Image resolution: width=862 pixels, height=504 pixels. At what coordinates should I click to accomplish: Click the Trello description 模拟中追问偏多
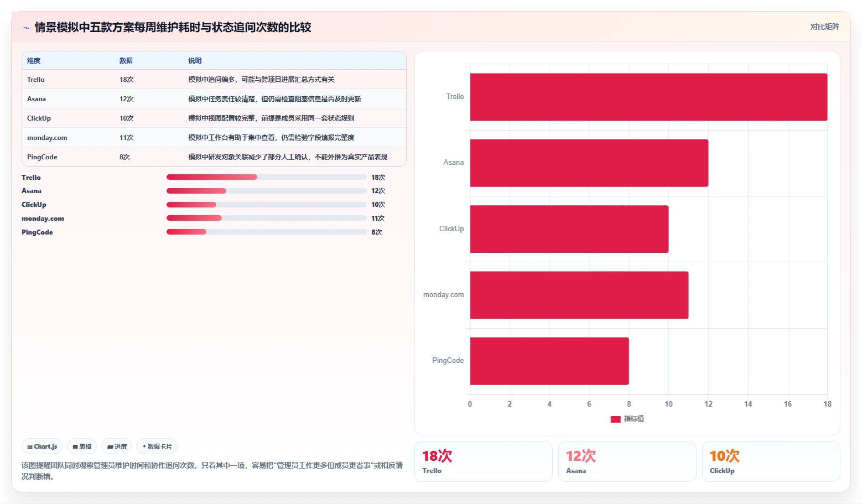[x=261, y=80]
